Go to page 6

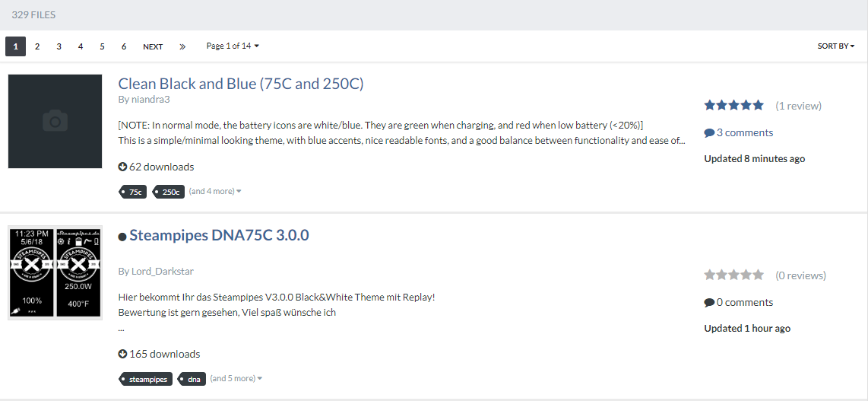124,47
